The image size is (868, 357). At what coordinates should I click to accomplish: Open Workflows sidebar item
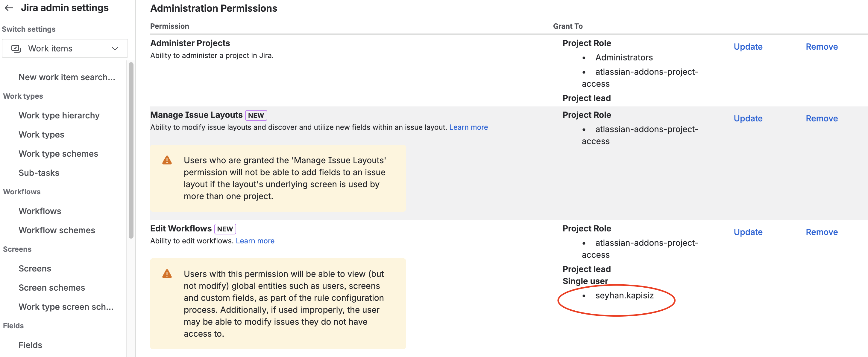pos(40,211)
